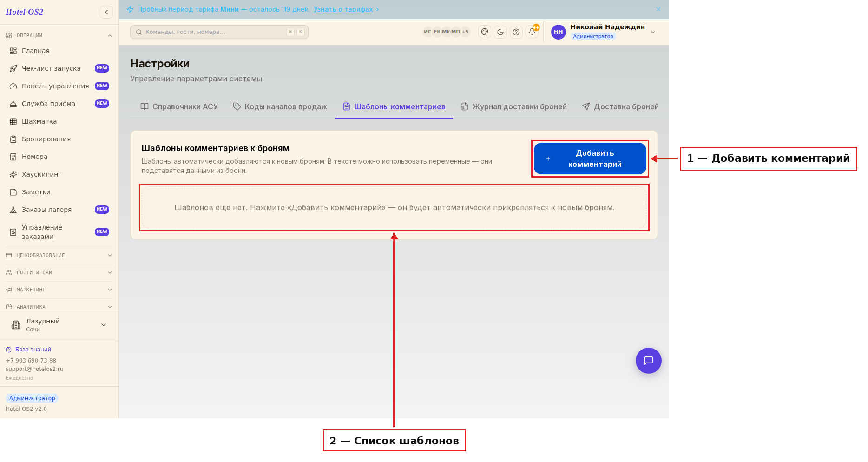Click the Hotel OS2 logo
The width and height of the screenshot is (868, 462).
coord(25,12)
